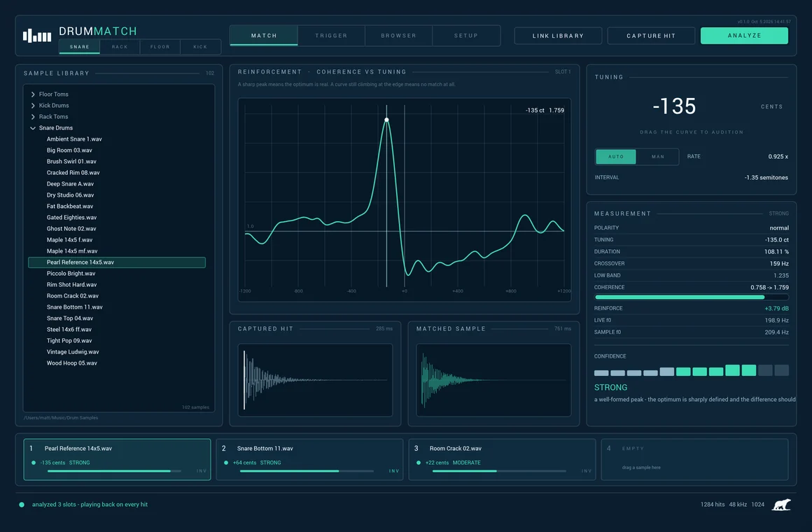Select Tight Pop 09.wav
Screen dimensions: 812x532
pos(116,341)
